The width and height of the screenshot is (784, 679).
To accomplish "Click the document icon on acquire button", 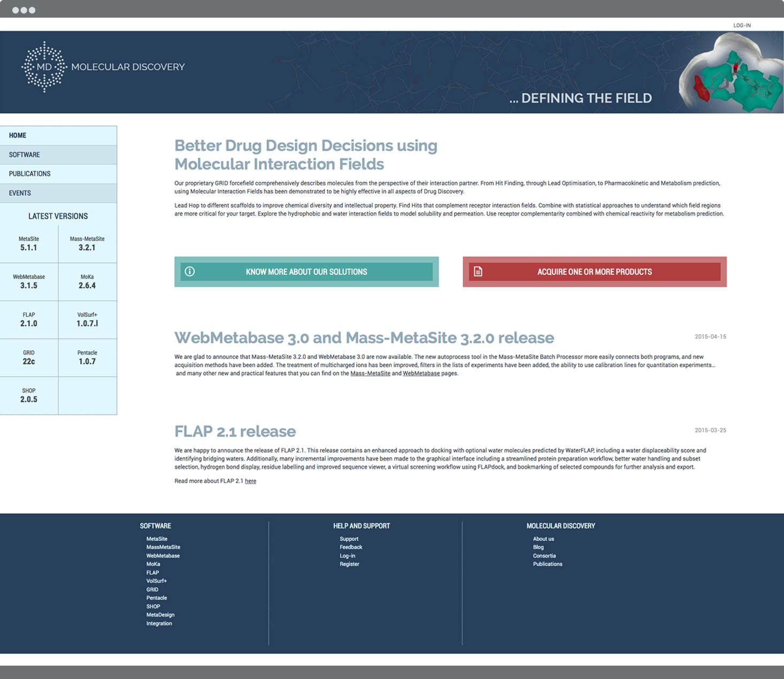I will pos(478,272).
